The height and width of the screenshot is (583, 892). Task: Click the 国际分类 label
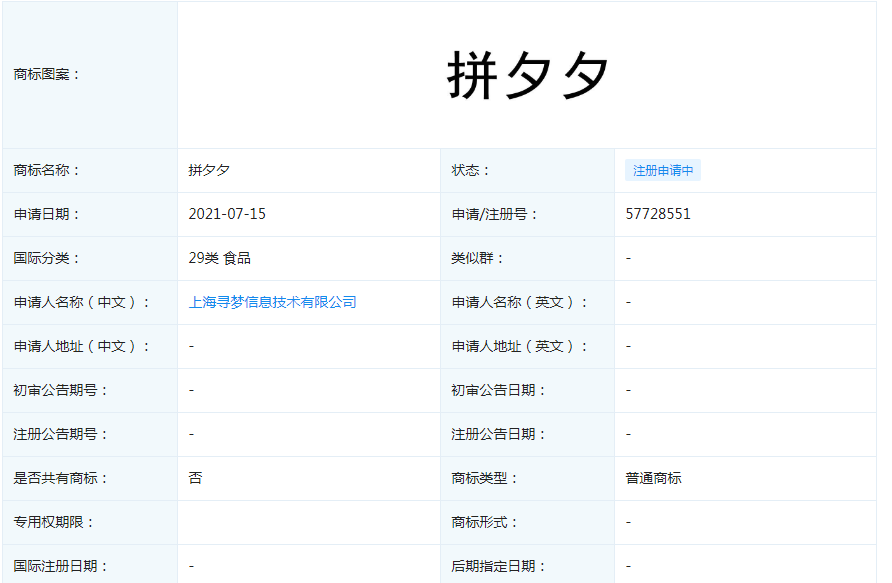click(47, 258)
